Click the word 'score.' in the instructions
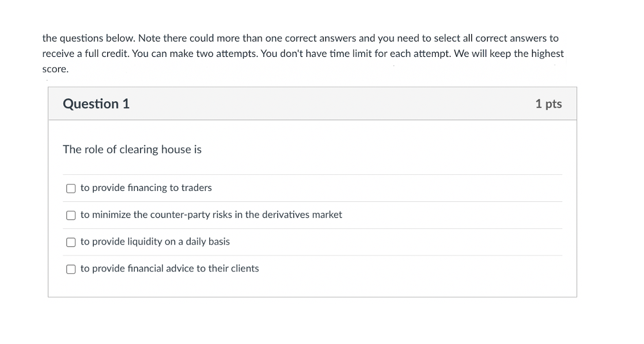This screenshot has height=344, width=644. (x=55, y=69)
